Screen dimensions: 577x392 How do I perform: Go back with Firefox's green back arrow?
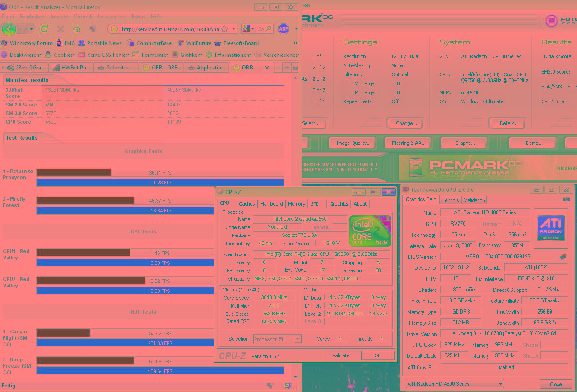click(x=9, y=29)
